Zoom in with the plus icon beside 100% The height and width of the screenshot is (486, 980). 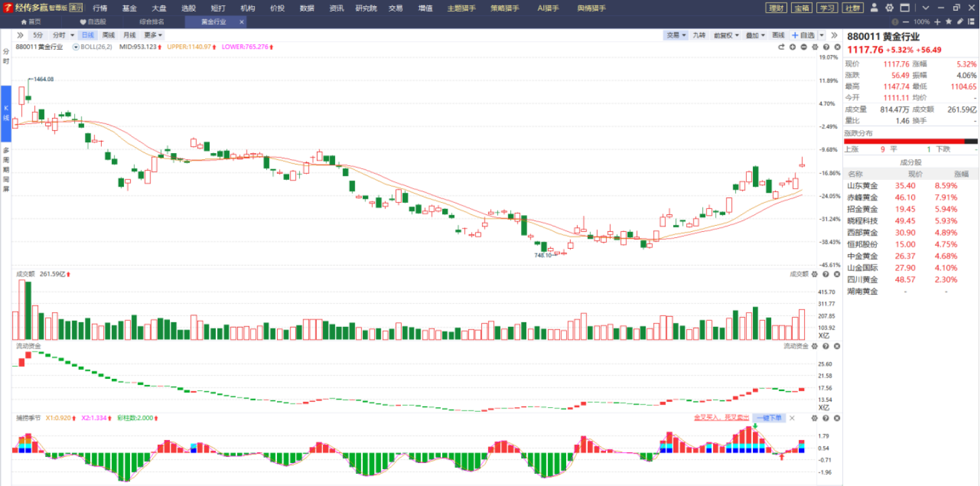(938, 22)
